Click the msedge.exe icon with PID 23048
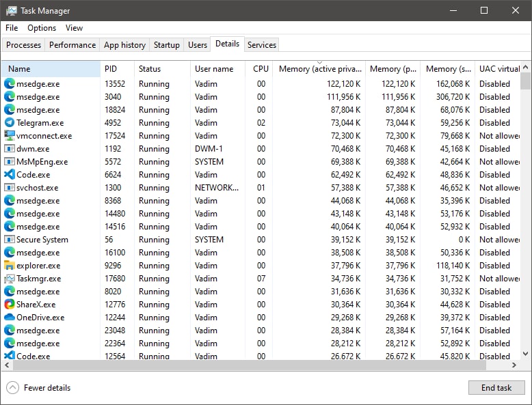Screen dimensions: 532x405 point(10,331)
